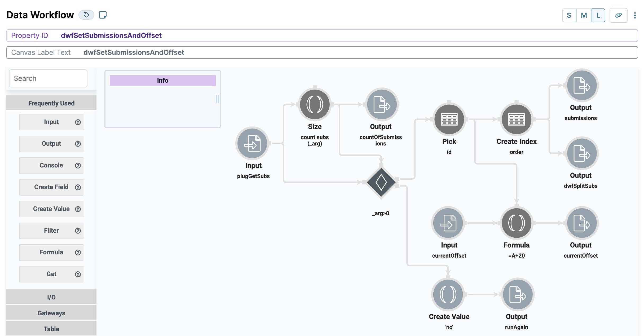Screen dimensions: 644x336
Task: Select the Input plugGetSubs node
Action: pos(252,143)
